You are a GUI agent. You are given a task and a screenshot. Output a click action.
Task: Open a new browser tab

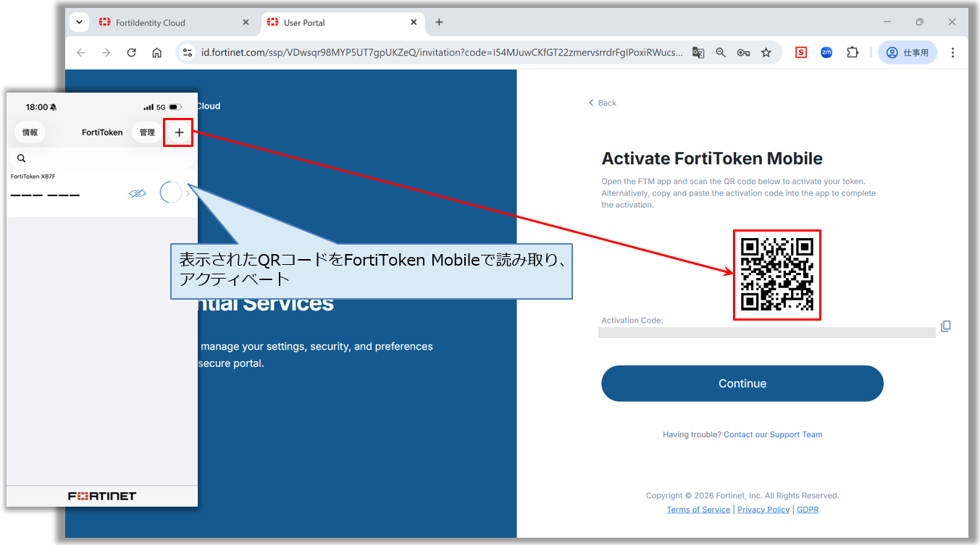[439, 22]
